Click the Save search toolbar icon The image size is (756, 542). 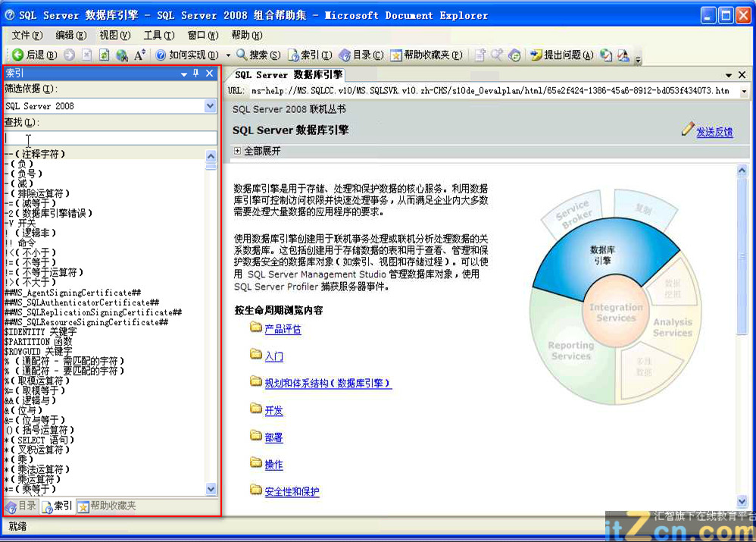coord(497,55)
